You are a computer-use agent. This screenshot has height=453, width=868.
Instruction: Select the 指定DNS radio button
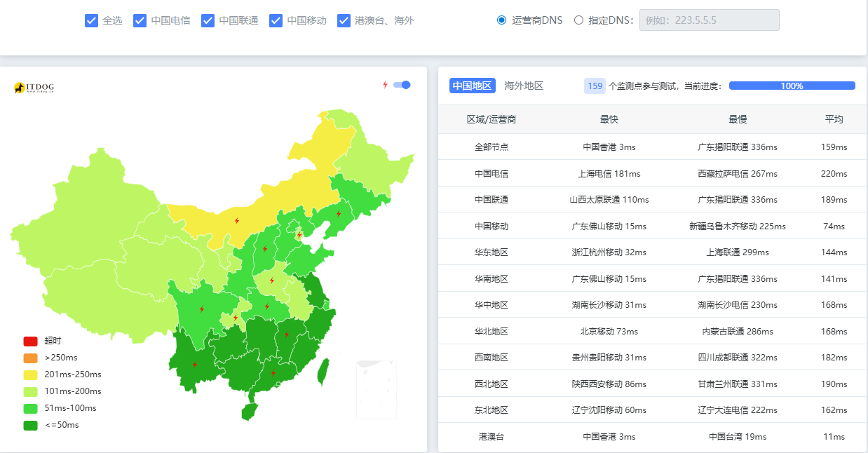[578, 20]
